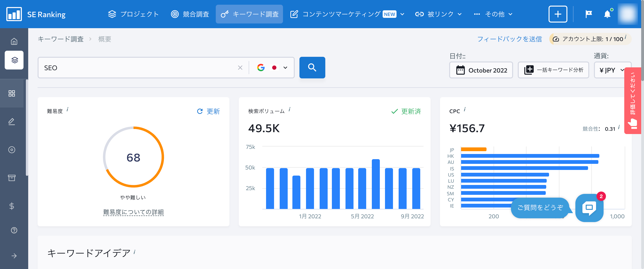
Task: Click info icon next to 競合性 value
Action: click(x=619, y=127)
